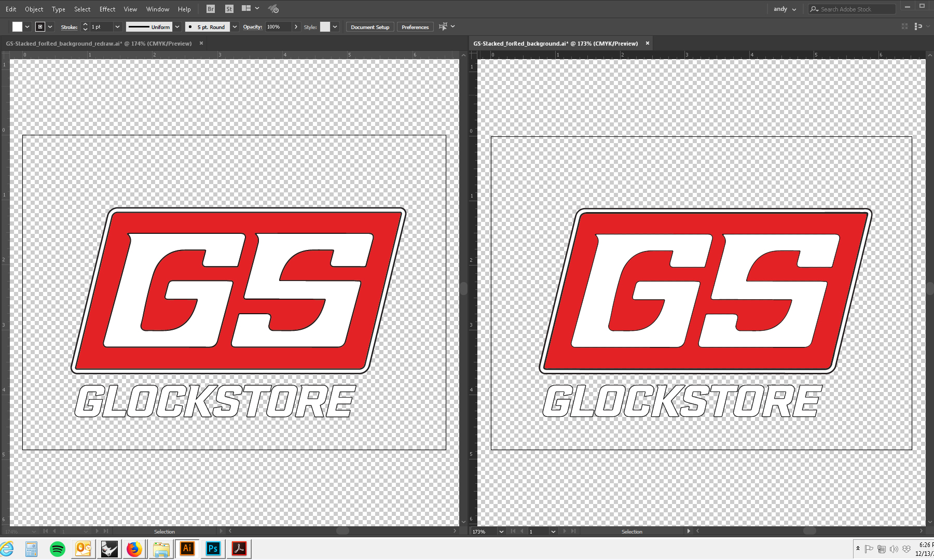Click the graphic Style swatch
The height and width of the screenshot is (560, 934).
coord(325,26)
